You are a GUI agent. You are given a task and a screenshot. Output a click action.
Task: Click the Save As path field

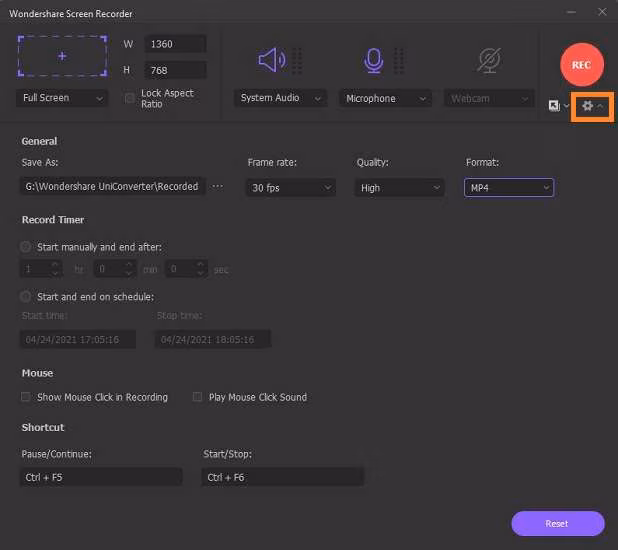pyautogui.click(x=113, y=186)
